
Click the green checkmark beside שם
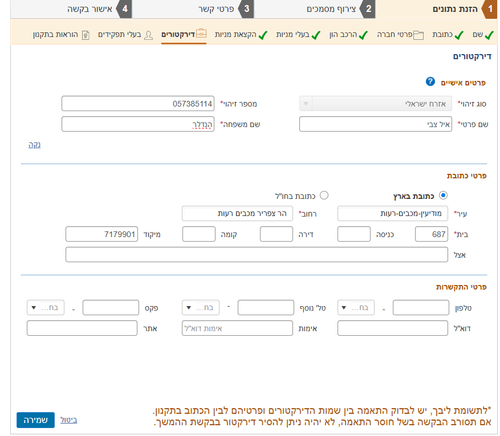(x=489, y=35)
